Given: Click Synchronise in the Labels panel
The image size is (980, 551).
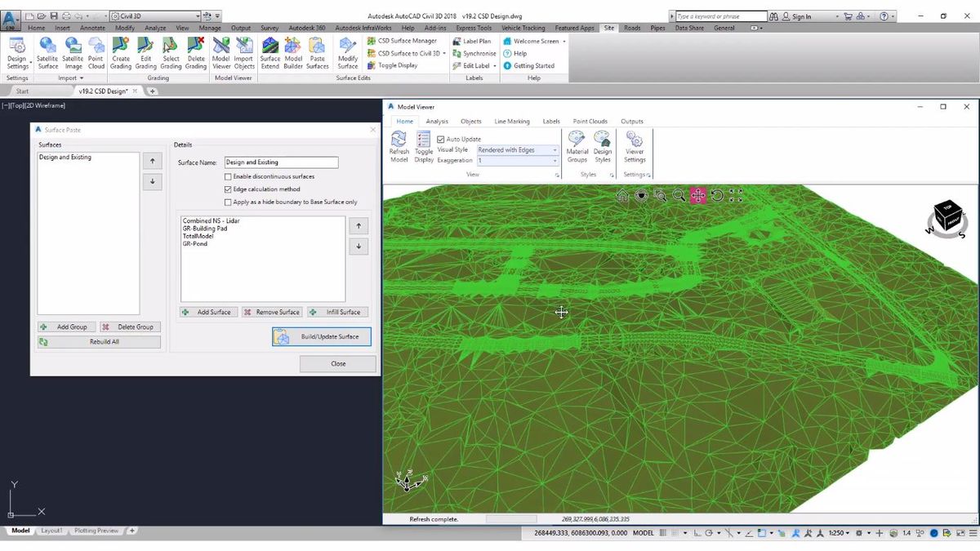Looking at the screenshot, I should click(474, 53).
